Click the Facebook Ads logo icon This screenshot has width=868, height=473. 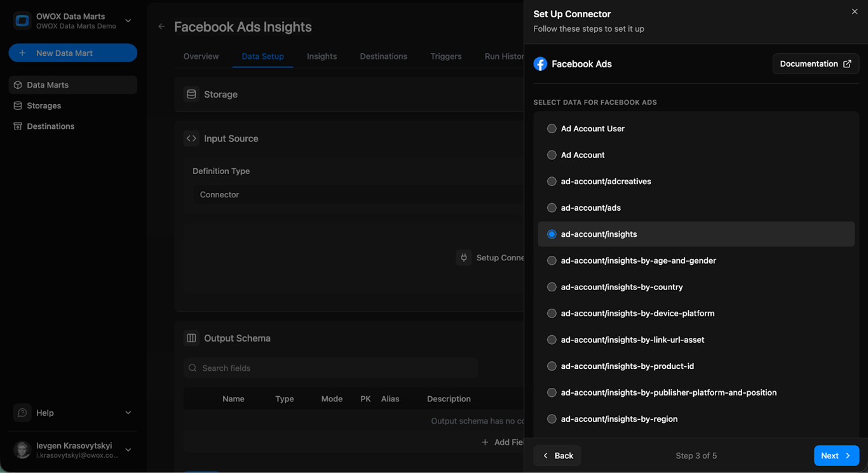coord(540,64)
